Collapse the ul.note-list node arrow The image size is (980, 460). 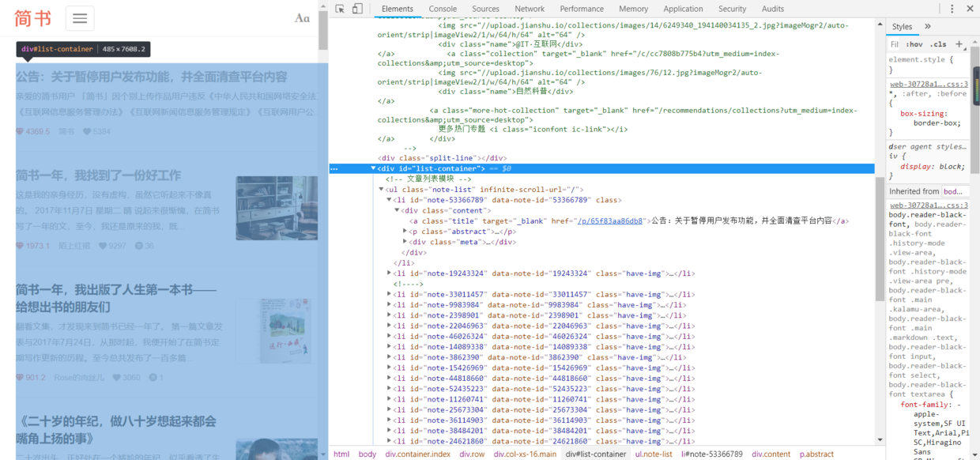(381, 190)
